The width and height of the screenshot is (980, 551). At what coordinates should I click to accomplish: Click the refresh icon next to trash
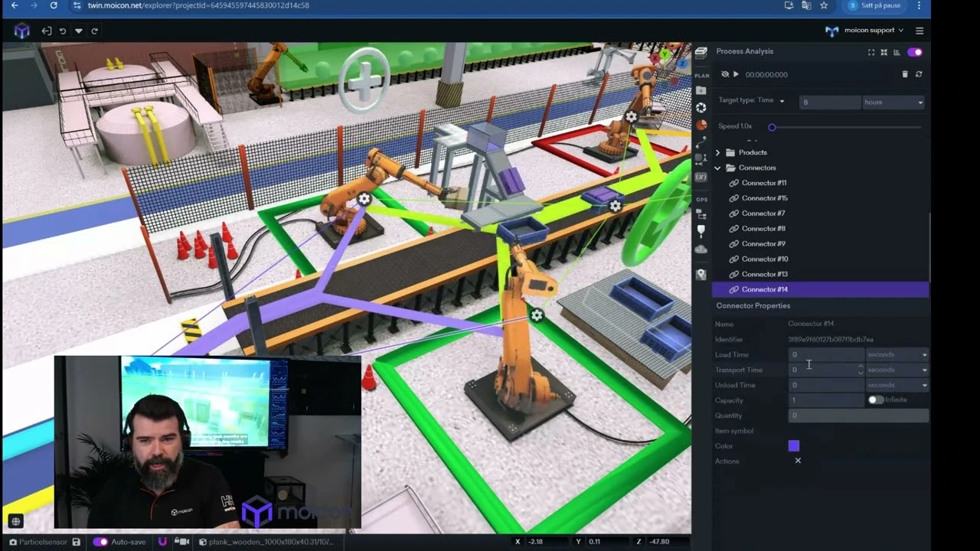pyautogui.click(x=919, y=74)
